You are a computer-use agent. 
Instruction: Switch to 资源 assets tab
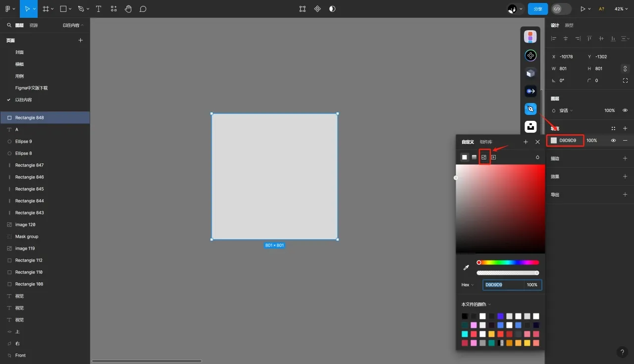(34, 25)
